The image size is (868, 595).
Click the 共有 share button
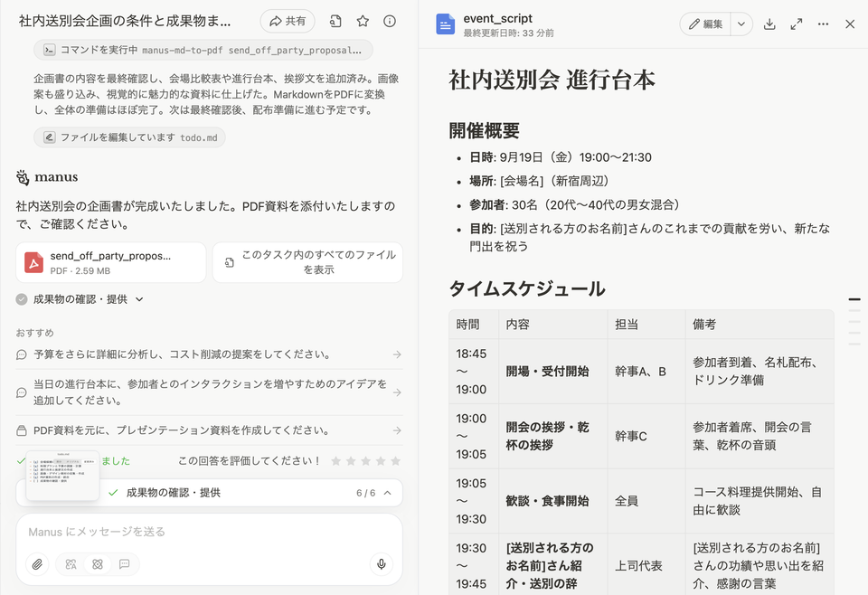288,21
